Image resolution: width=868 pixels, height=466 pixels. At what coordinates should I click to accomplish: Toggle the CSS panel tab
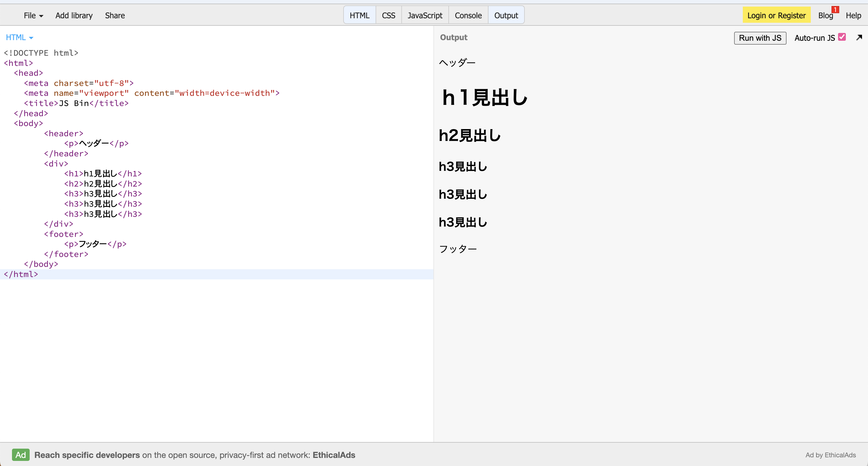(388, 16)
